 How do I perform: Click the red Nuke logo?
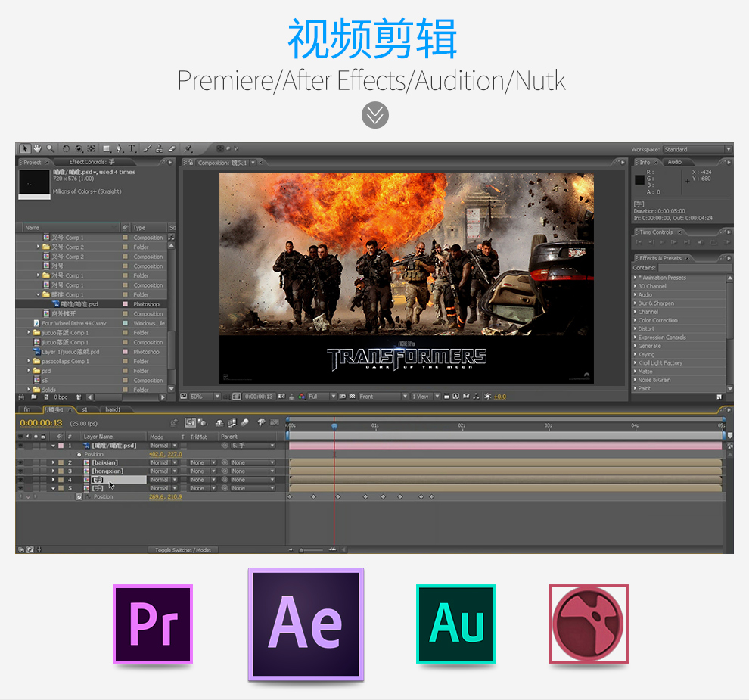coord(589,624)
